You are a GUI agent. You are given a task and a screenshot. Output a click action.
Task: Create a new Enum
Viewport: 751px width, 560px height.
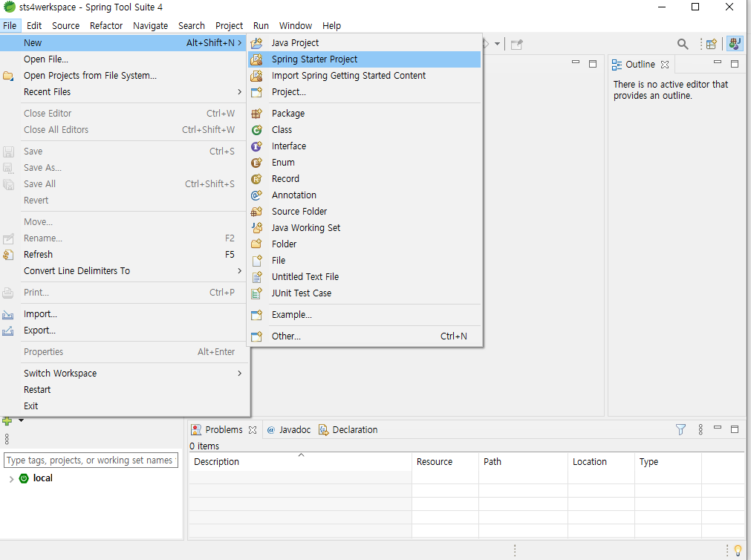point(365,163)
